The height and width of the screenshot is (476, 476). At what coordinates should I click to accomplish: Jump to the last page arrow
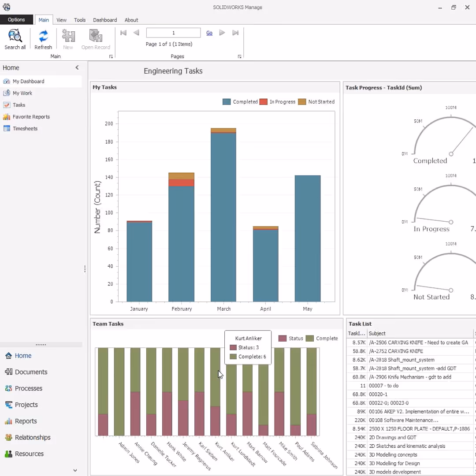[x=235, y=33]
